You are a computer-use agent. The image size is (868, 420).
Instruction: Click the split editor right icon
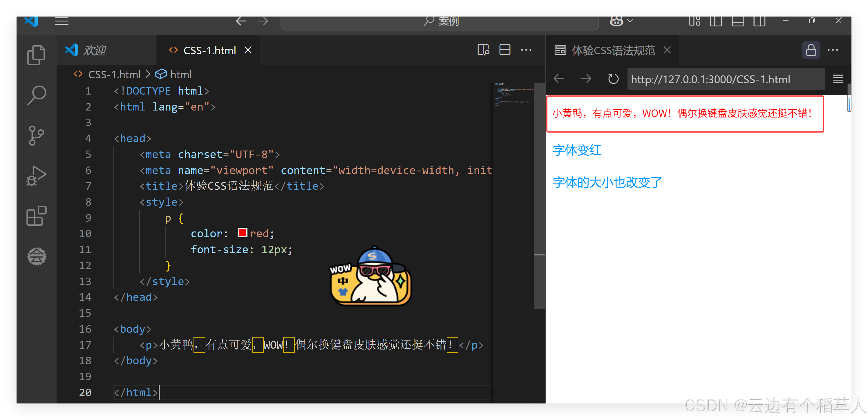504,50
